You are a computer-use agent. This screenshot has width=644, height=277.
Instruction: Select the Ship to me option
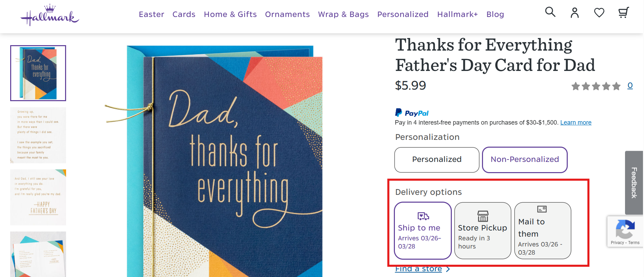point(423,230)
